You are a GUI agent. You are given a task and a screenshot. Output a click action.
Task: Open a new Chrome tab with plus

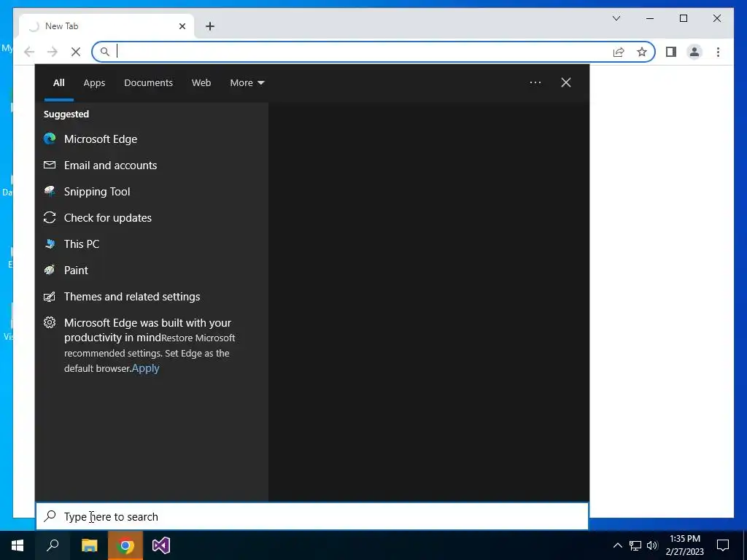coord(210,26)
